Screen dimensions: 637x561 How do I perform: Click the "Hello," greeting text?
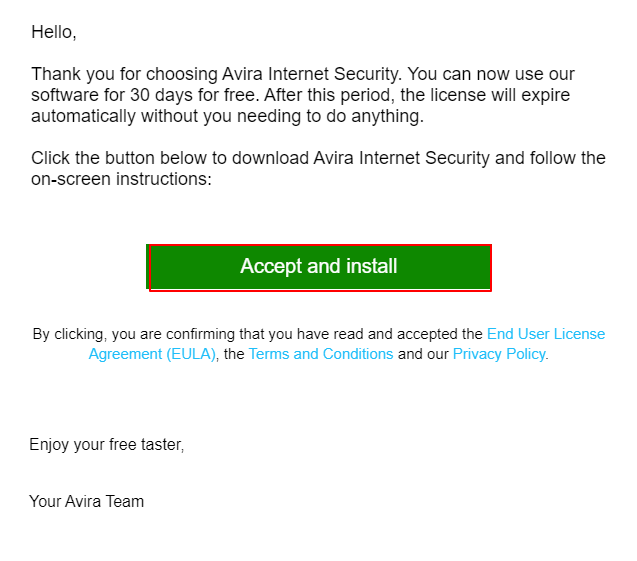coord(54,32)
